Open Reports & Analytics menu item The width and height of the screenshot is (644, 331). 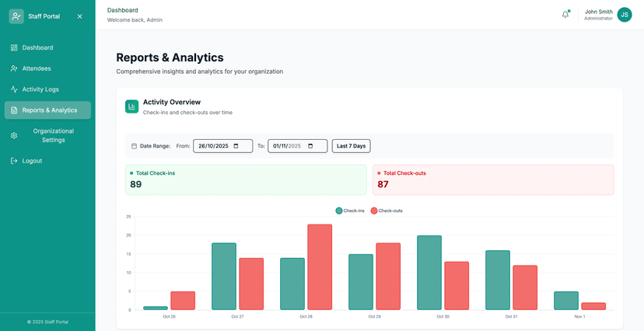click(x=48, y=110)
